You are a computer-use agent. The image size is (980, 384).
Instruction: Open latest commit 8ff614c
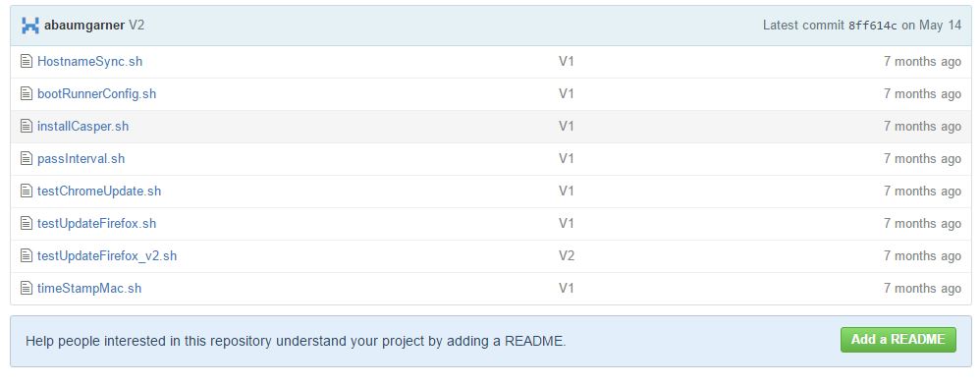pyautogui.click(x=873, y=26)
